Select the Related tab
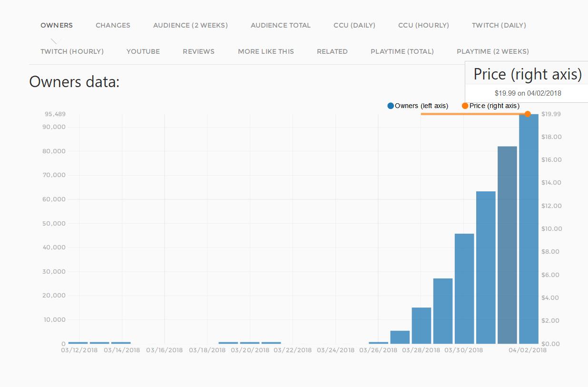This screenshot has height=387, width=588. point(332,51)
